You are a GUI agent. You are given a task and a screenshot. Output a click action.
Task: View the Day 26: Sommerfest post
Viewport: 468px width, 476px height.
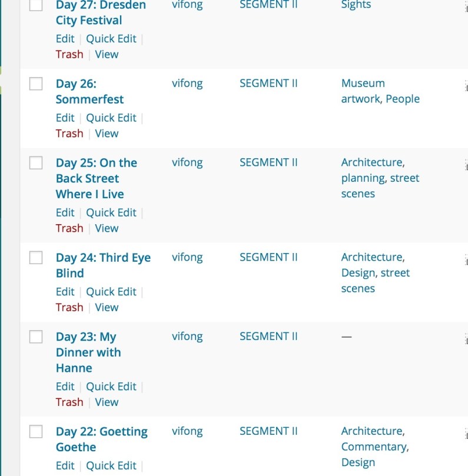[x=107, y=134]
